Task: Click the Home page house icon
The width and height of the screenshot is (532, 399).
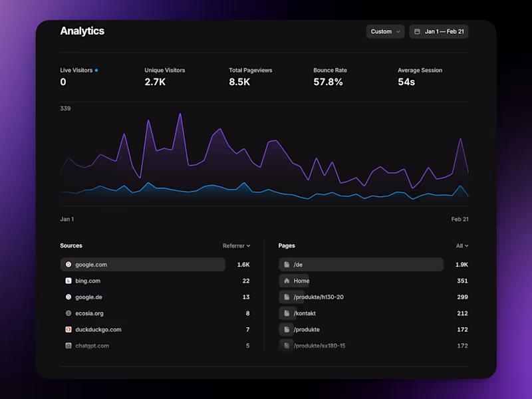Action: pyautogui.click(x=287, y=281)
